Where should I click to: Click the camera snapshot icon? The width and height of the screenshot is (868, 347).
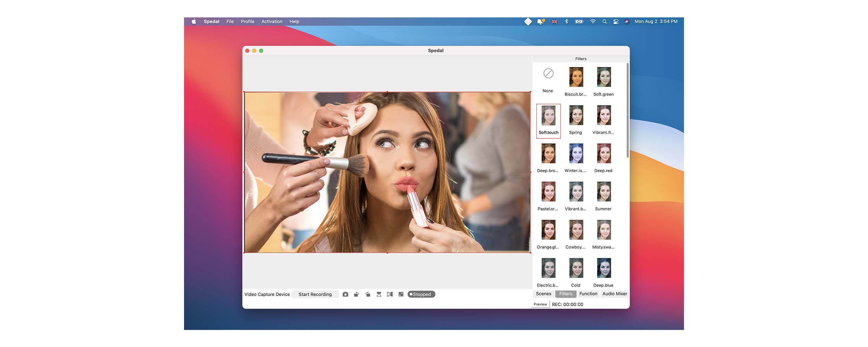coord(345,294)
